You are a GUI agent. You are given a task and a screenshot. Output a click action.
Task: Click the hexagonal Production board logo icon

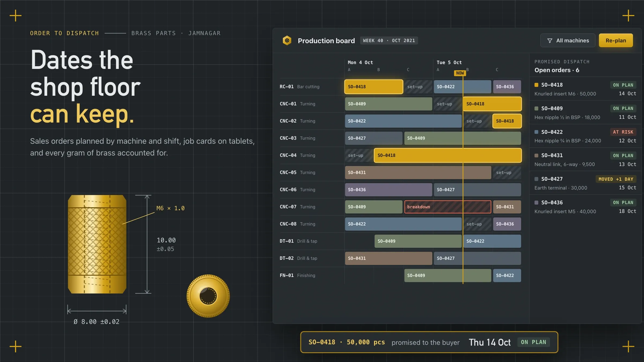click(287, 40)
